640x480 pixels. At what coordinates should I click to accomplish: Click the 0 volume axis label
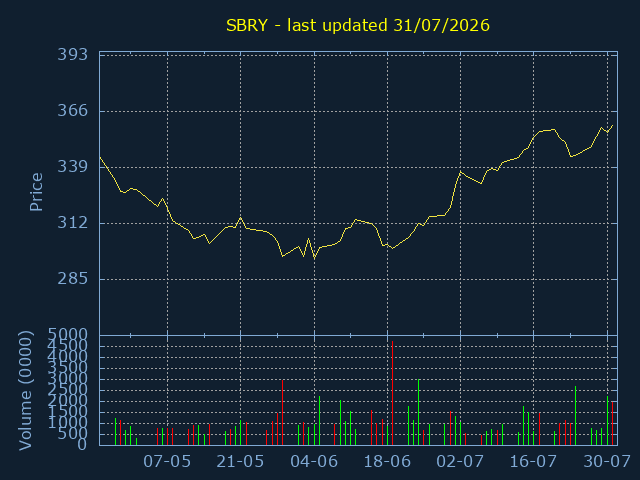(x=82, y=444)
